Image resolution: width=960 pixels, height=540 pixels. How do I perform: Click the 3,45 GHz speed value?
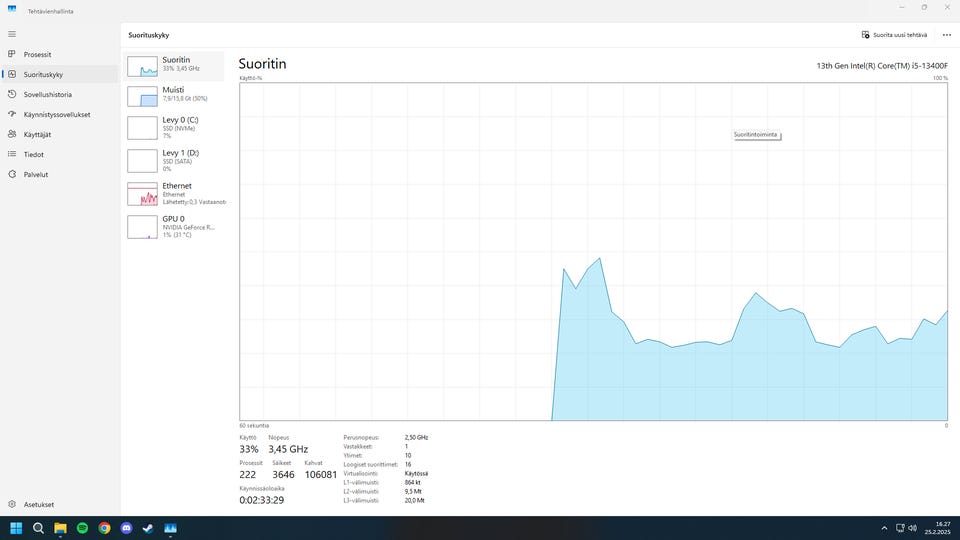[288, 449]
